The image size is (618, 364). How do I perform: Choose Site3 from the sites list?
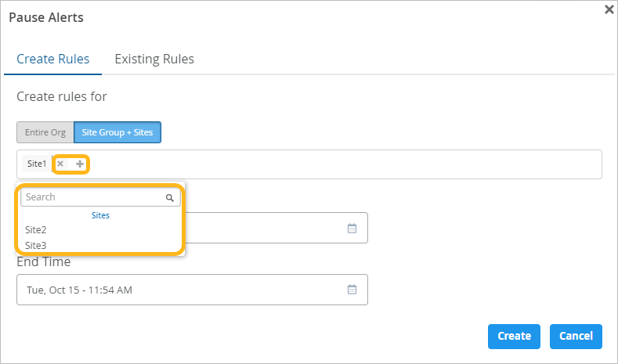[36, 245]
